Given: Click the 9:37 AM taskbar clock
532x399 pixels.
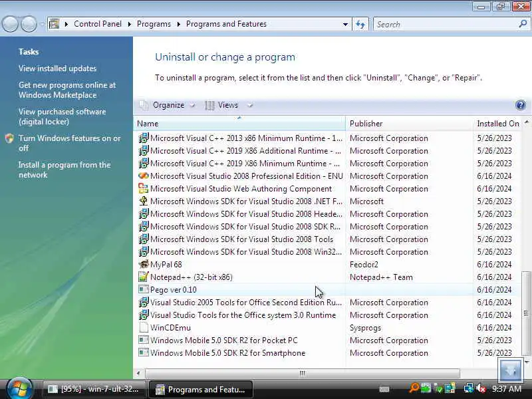Looking at the screenshot, I should click(x=507, y=388).
